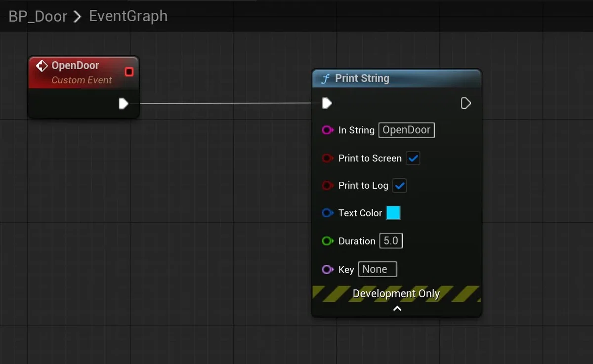The width and height of the screenshot is (593, 364).
Task: Select the Print String node title
Action: tap(362, 79)
